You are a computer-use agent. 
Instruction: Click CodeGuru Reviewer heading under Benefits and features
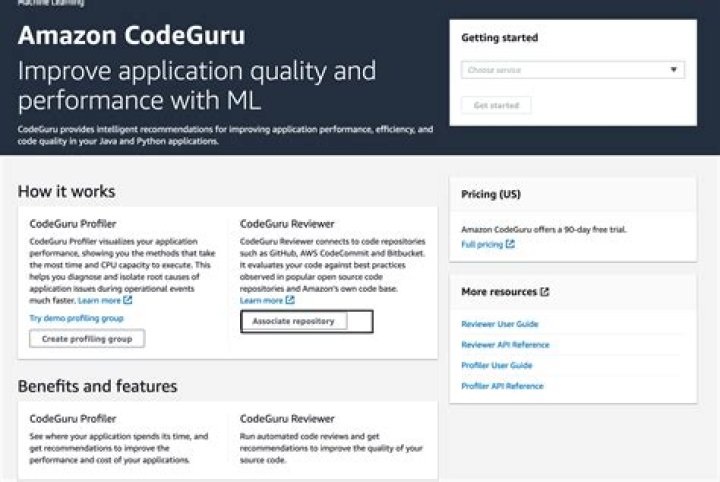tap(287, 419)
